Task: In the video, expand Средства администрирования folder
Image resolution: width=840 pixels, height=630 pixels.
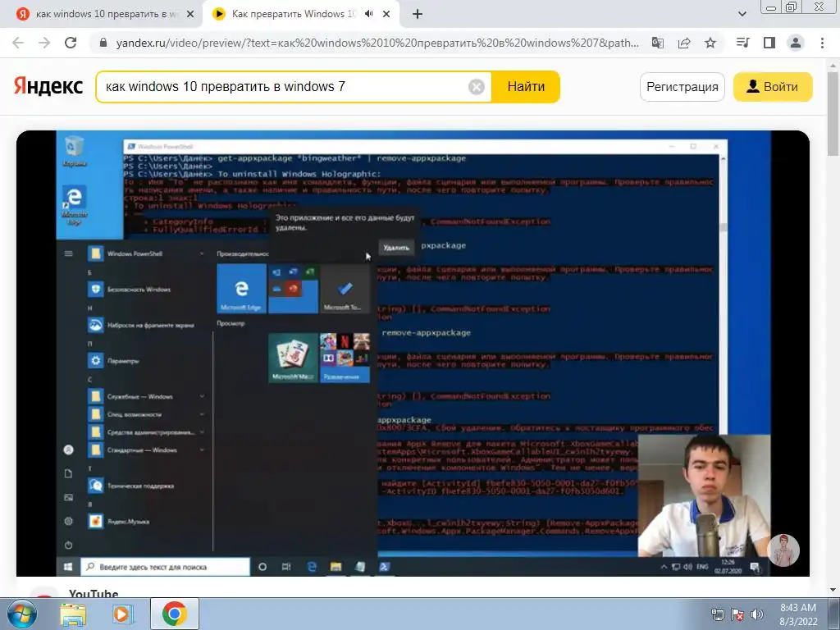Action: click(146, 431)
